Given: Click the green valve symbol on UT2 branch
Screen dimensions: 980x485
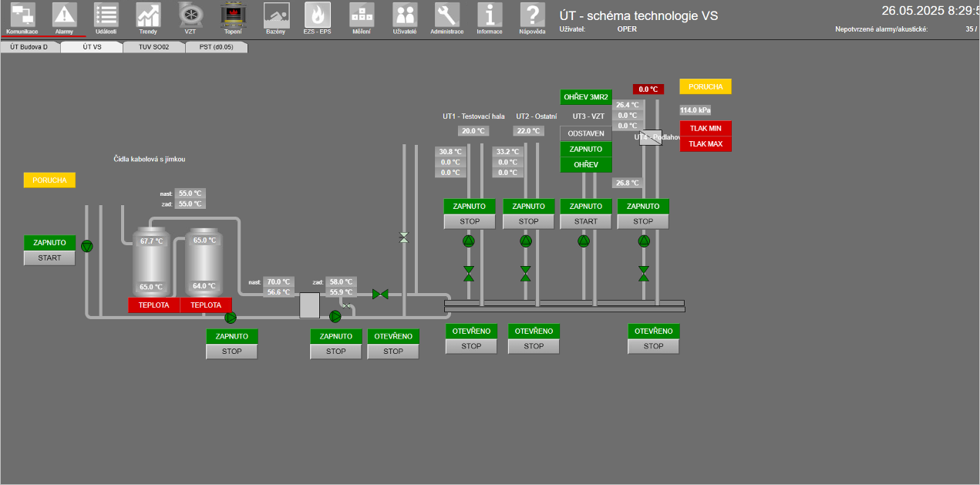Looking at the screenshot, I should pyautogui.click(x=526, y=273).
